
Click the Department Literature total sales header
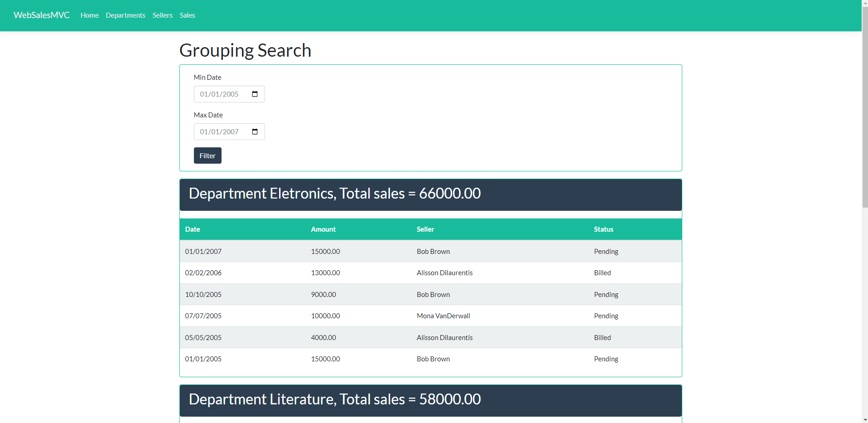[334, 399]
